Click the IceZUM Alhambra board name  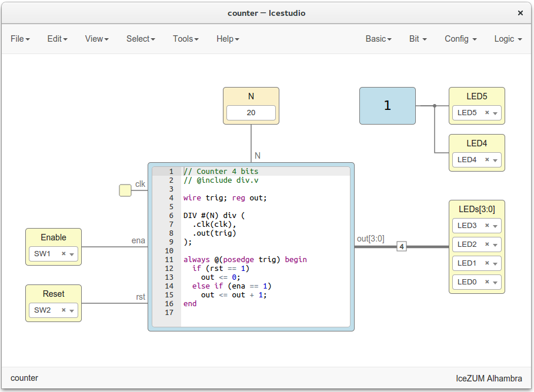[x=489, y=378]
